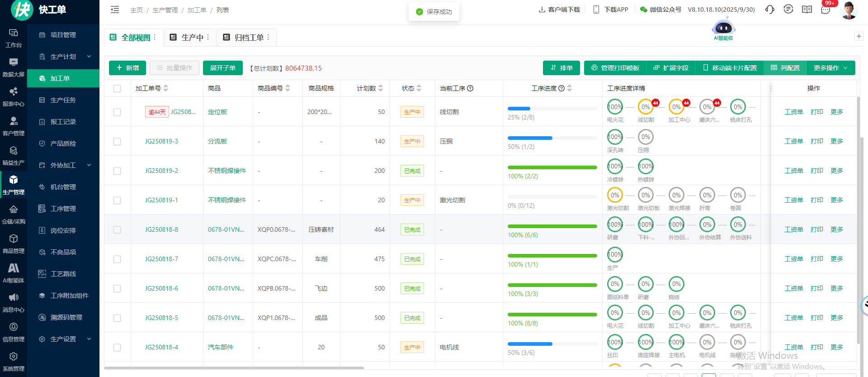Open the messages icon with 99+ badge

point(826,10)
